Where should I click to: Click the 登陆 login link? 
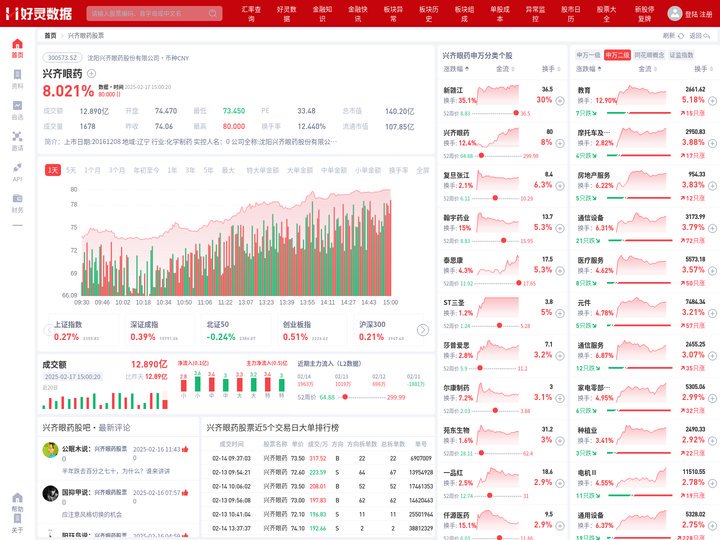(x=691, y=14)
